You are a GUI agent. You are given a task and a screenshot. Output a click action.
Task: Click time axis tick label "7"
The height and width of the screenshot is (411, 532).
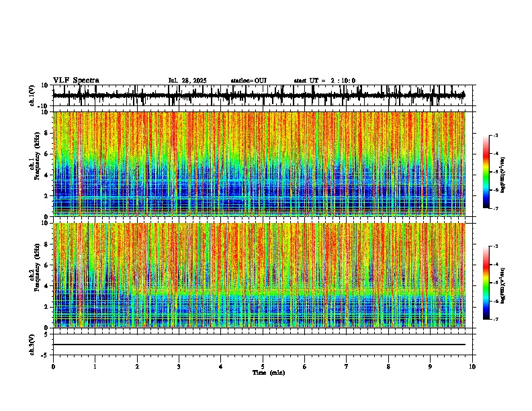pyautogui.click(x=347, y=367)
